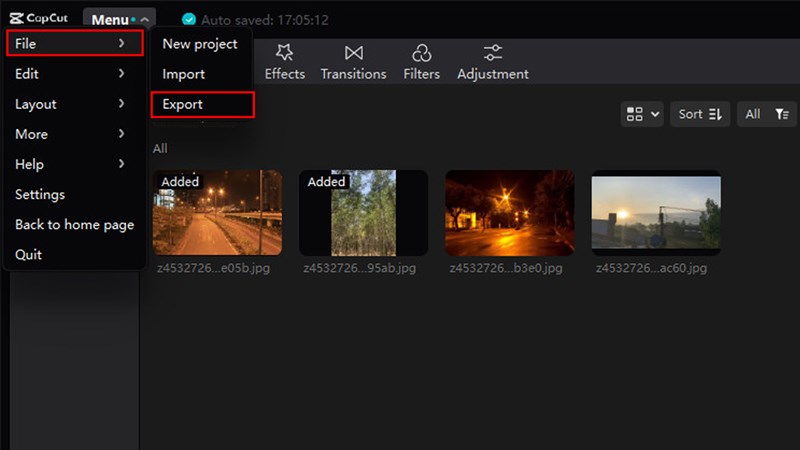Open the Adjustment sliders icon
The width and height of the screenshot is (800, 450).
[492, 53]
